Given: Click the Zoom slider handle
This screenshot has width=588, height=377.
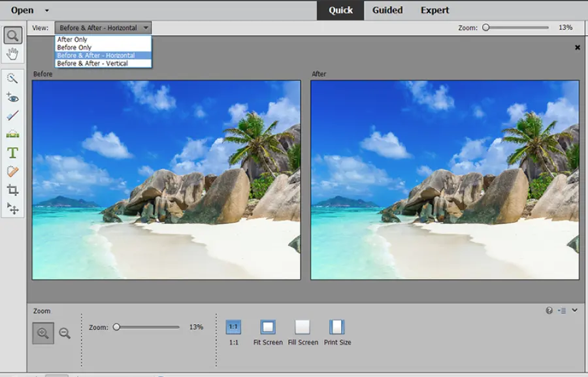Looking at the screenshot, I should coord(118,326).
